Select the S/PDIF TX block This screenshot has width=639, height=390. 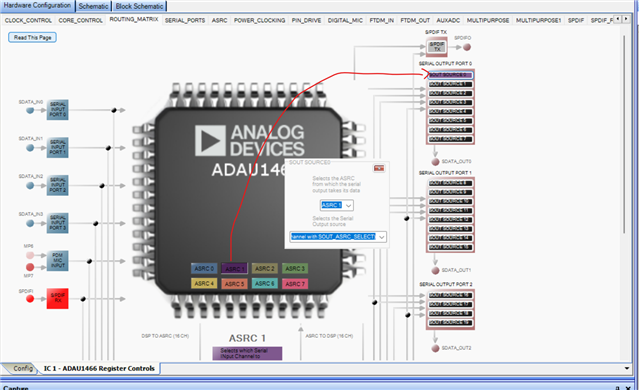tap(437, 47)
